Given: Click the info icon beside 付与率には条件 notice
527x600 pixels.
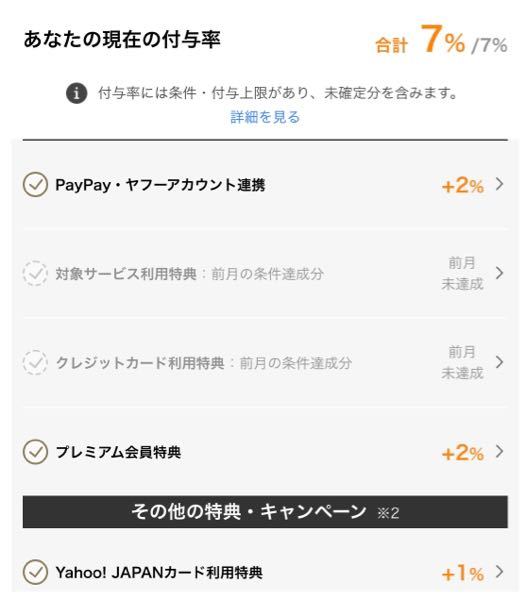Looking at the screenshot, I should [x=77, y=93].
